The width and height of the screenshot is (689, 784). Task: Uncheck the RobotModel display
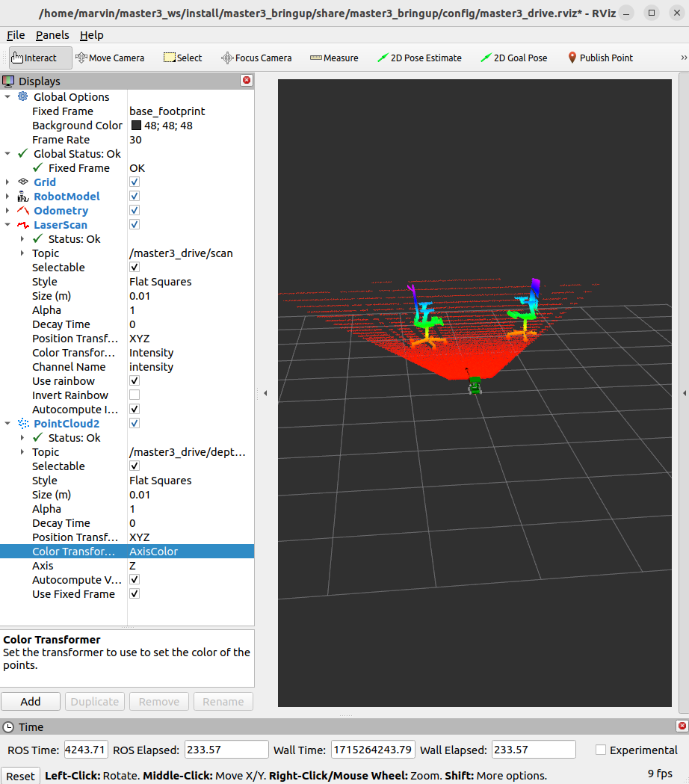point(135,197)
